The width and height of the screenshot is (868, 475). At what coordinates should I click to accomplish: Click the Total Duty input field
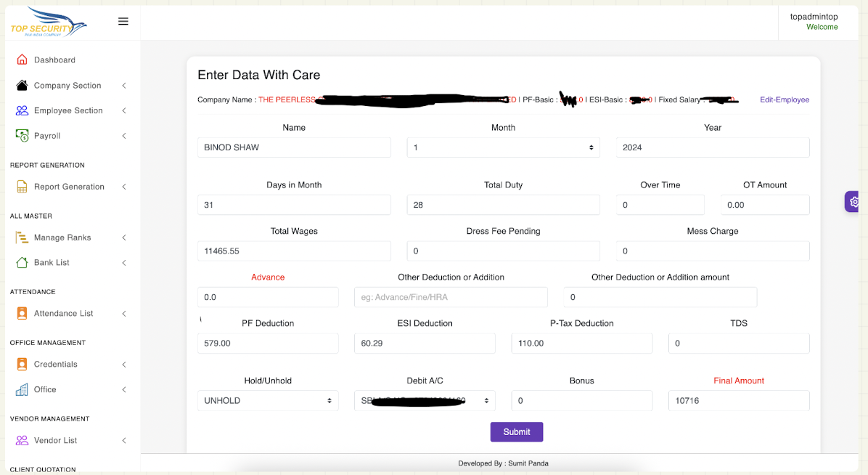point(503,206)
